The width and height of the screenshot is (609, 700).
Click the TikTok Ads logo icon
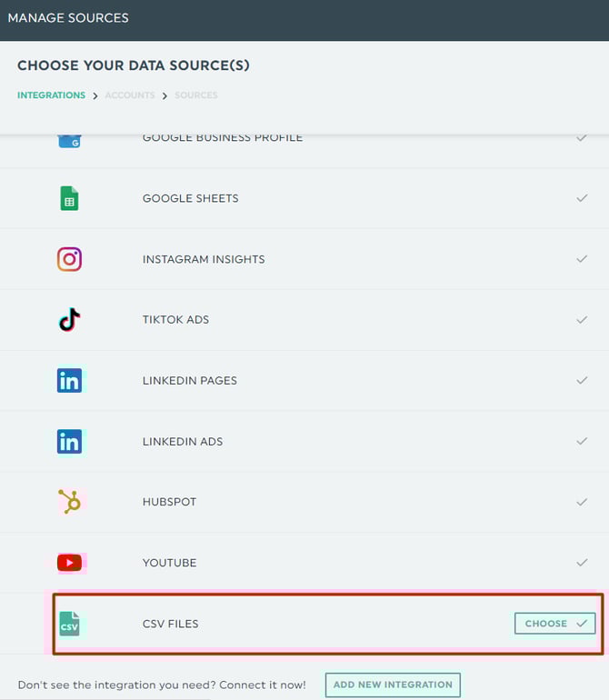[69, 320]
